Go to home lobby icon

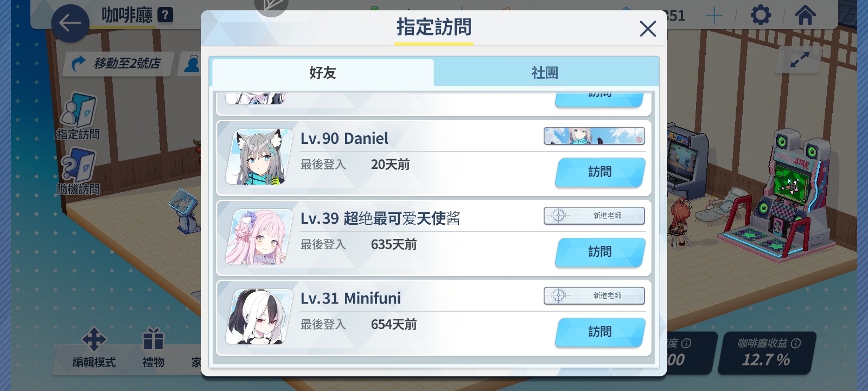pos(806,15)
